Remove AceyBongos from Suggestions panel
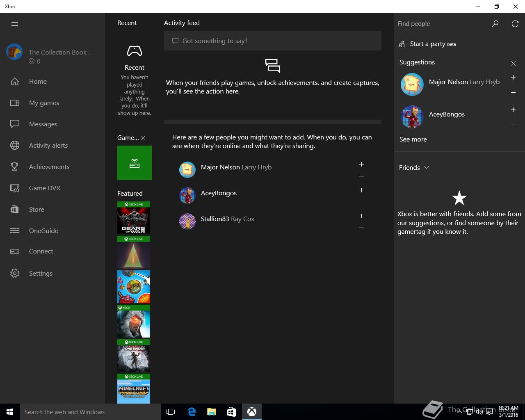This screenshot has height=420, width=525. (x=513, y=125)
